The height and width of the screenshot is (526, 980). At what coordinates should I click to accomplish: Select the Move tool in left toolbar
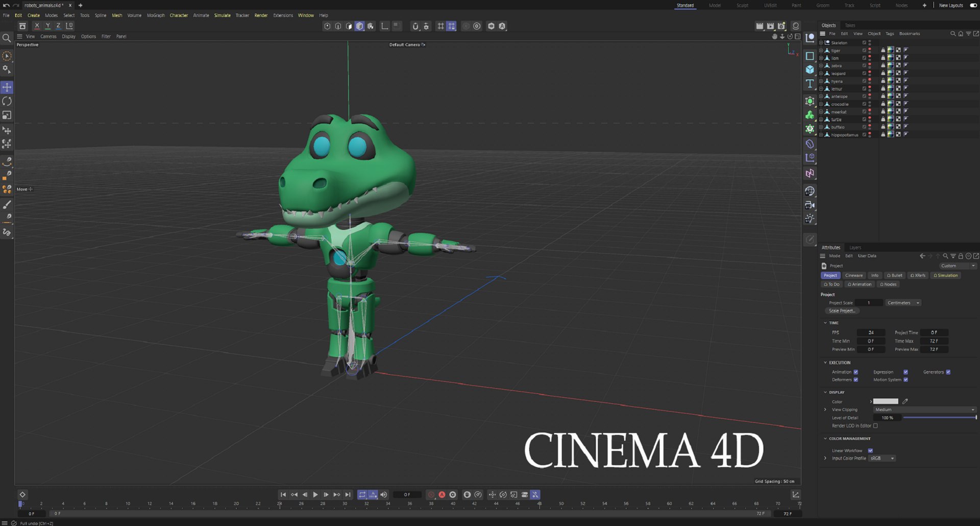[x=7, y=87]
